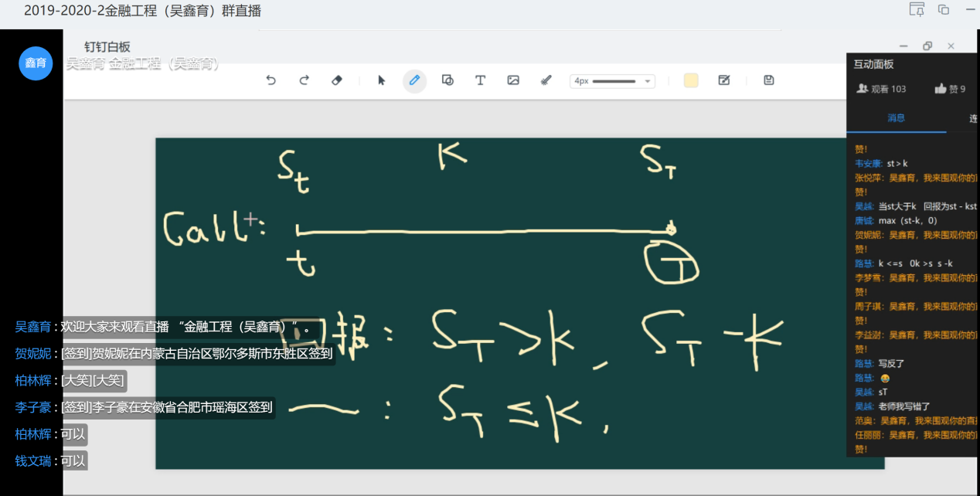
Task: Switch to the 消息 tab
Action: click(x=896, y=118)
